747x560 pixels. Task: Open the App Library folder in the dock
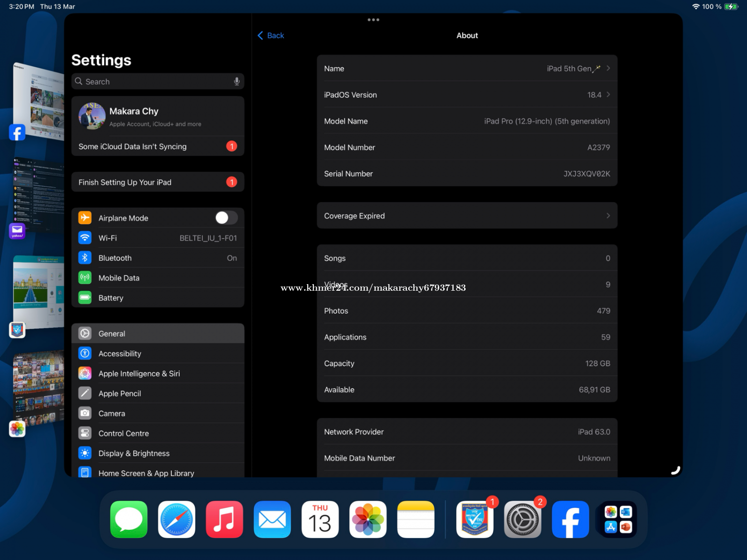point(618,520)
